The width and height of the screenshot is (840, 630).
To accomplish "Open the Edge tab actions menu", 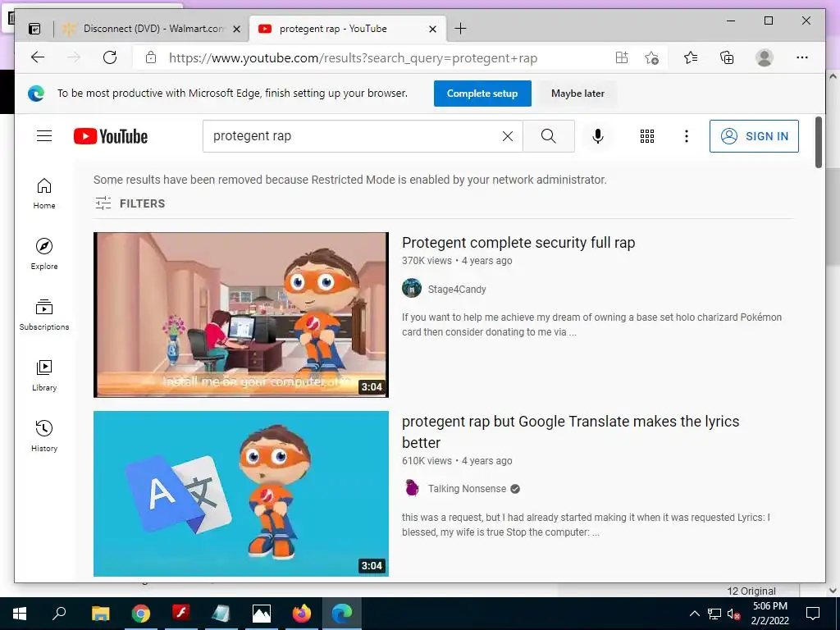I will tap(34, 29).
